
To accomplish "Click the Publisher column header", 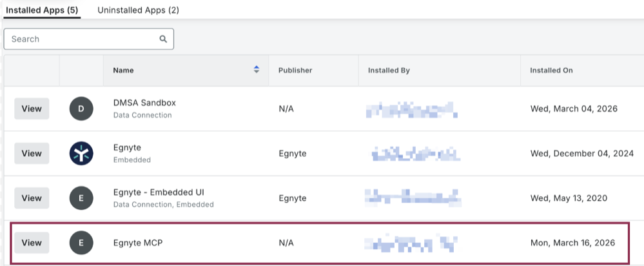I will click(295, 70).
